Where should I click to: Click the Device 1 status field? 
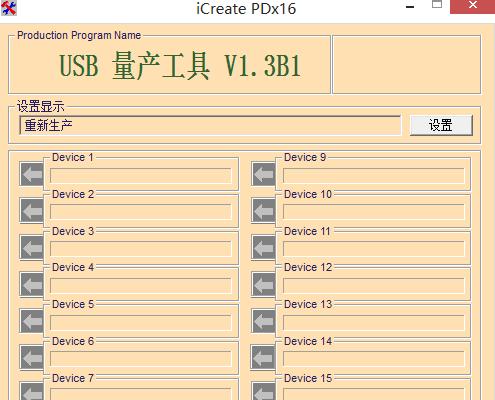click(x=140, y=176)
